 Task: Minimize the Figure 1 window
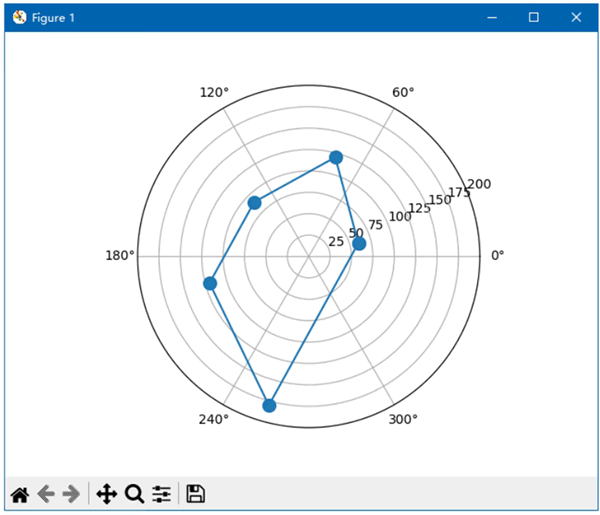[492, 18]
